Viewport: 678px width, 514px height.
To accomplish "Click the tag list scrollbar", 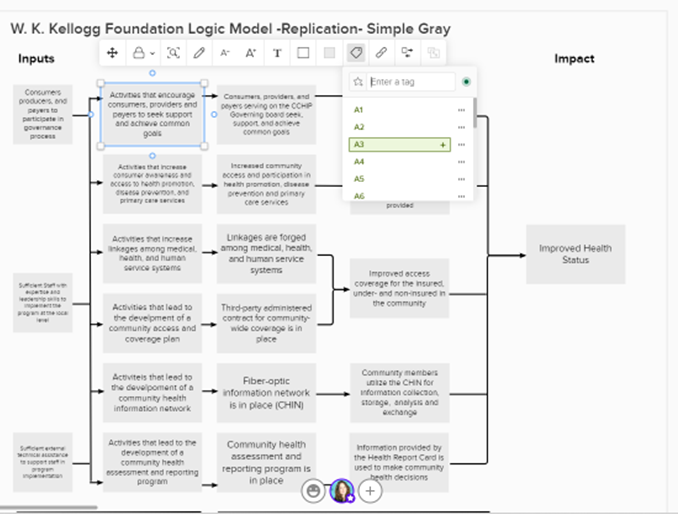I will coord(475,113).
